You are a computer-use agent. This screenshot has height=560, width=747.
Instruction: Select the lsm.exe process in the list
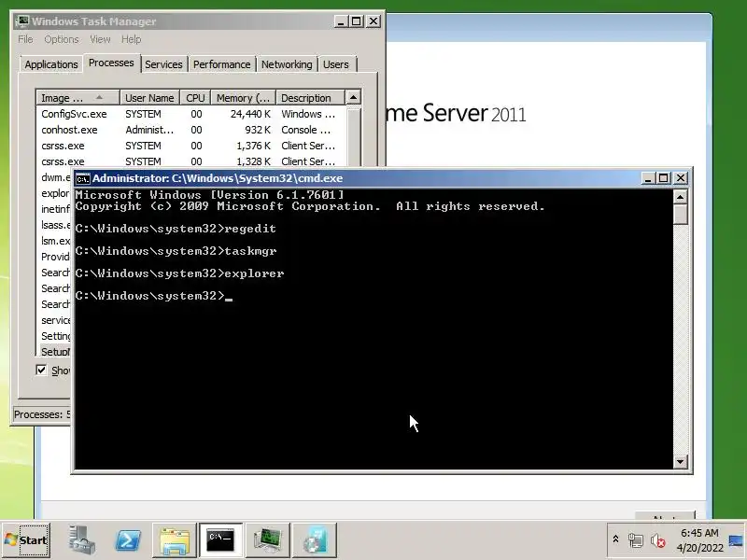[55, 241]
